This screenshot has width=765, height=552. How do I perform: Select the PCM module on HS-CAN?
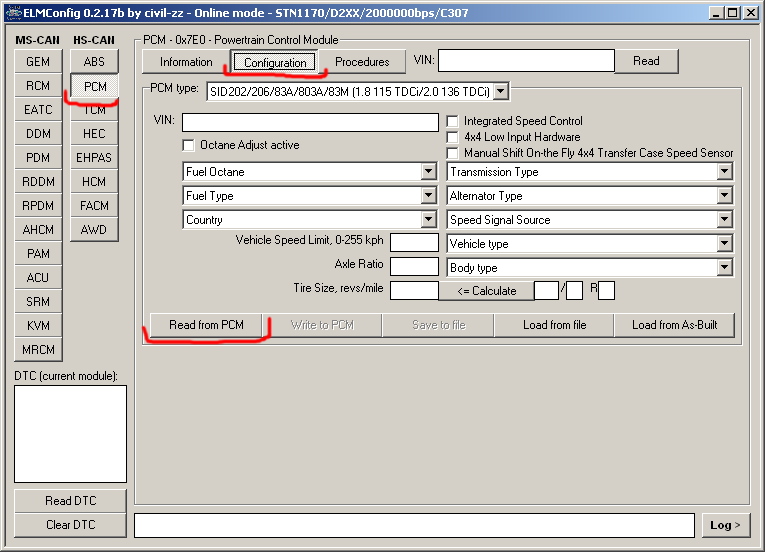click(x=94, y=86)
